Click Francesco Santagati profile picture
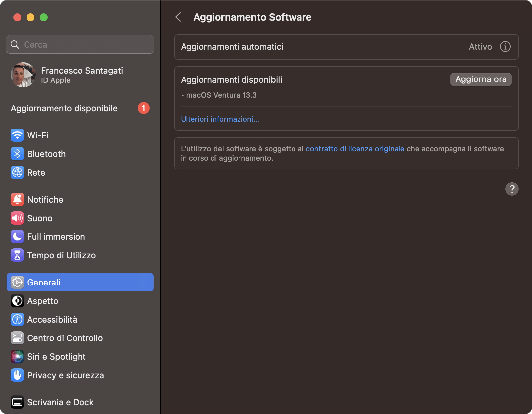The image size is (532, 414). (23, 75)
